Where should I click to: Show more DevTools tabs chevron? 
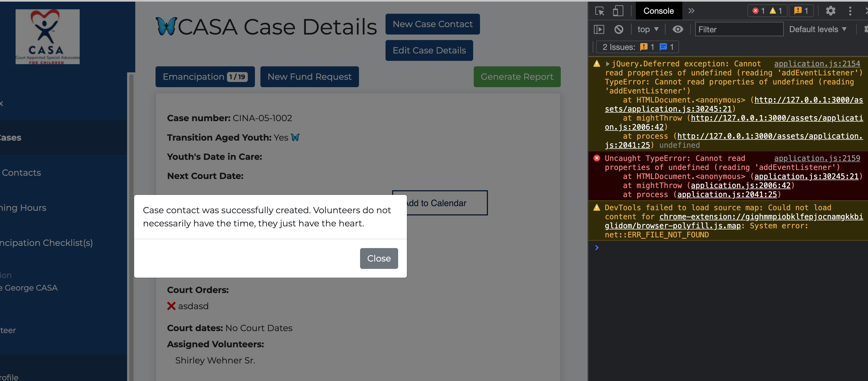[691, 11]
